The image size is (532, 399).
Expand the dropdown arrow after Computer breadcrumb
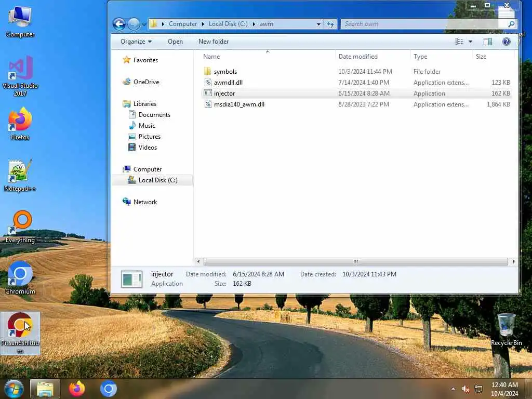(203, 24)
